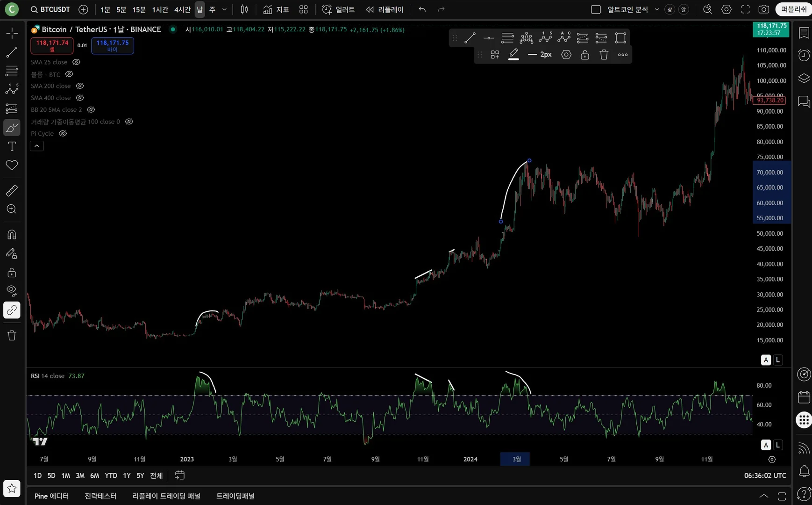Select the crosshair cursor tool
Screen dimensions: 812x505
[12, 33]
